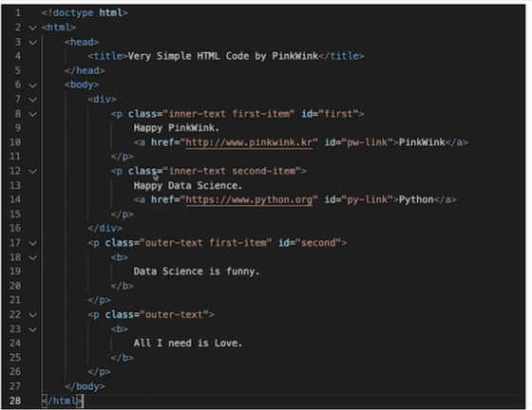Screen dimensions: 532x410
Task: Open the https://www.python.org link
Action: coord(249,199)
